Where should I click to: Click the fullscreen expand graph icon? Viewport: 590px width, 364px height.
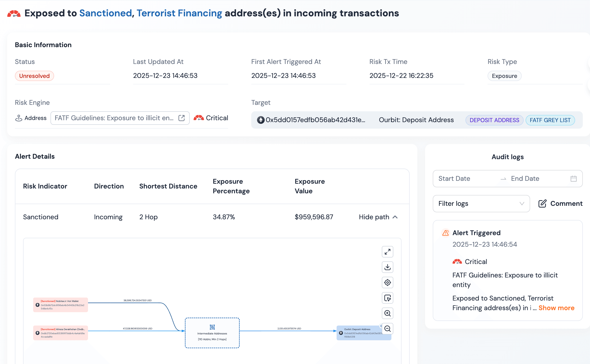387,252
